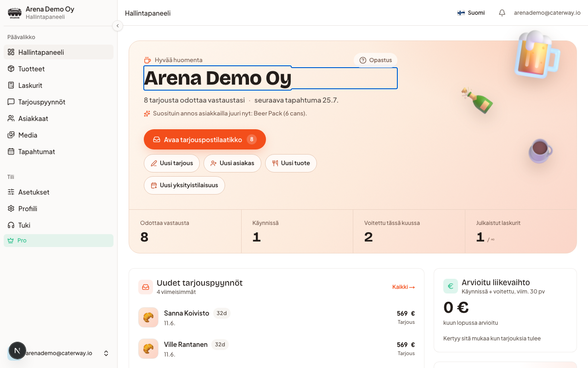Click the Uusi asiakas button
Image resolution: width=588 pixels, height=368 pixels.
[232, 163]
